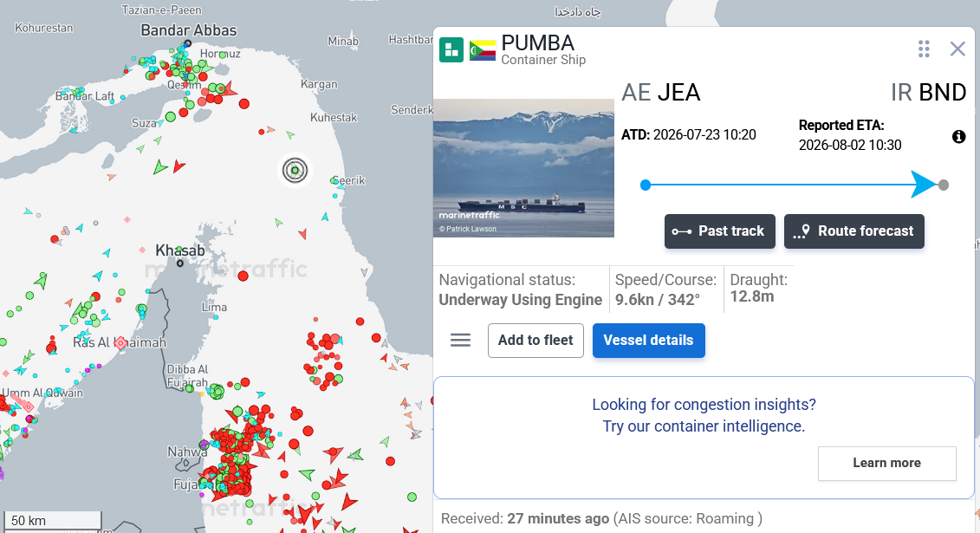Click the Reported ETA info icon
The height and width of the screenshot is (533, 980).
pyautogui.click(x=958, y=136)
